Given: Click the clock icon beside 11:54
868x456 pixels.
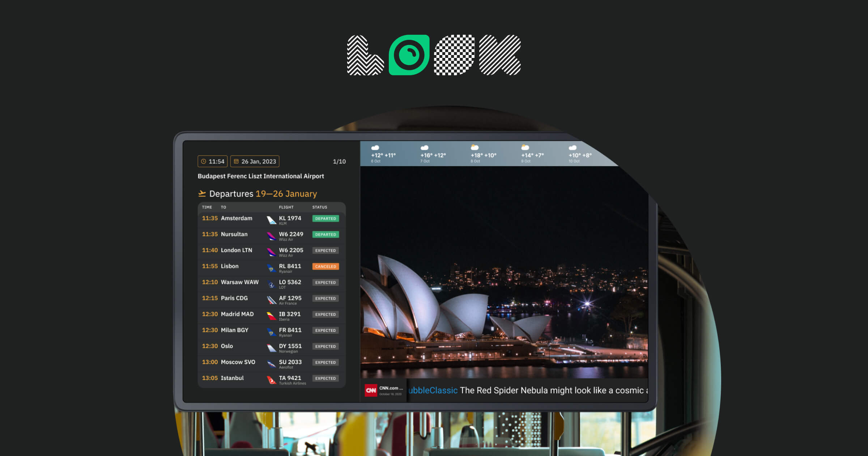Looking at the screenshot, I should pyautogui.click(x=203, y=161).
